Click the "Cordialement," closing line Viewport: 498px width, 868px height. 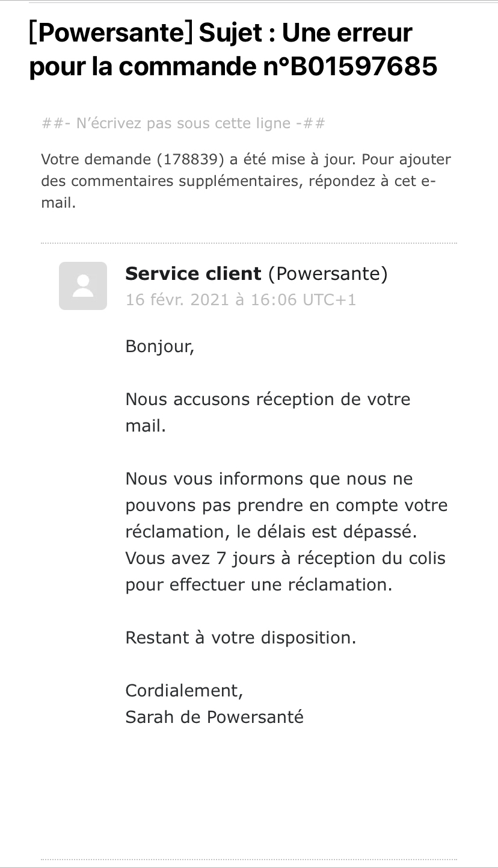click(x=184, y=691)
